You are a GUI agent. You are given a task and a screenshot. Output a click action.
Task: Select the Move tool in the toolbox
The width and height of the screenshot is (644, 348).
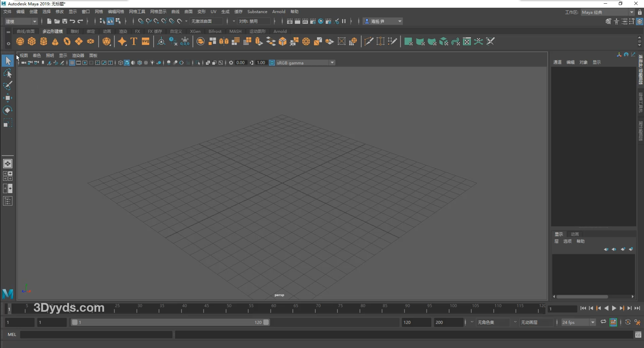[7, 98]
